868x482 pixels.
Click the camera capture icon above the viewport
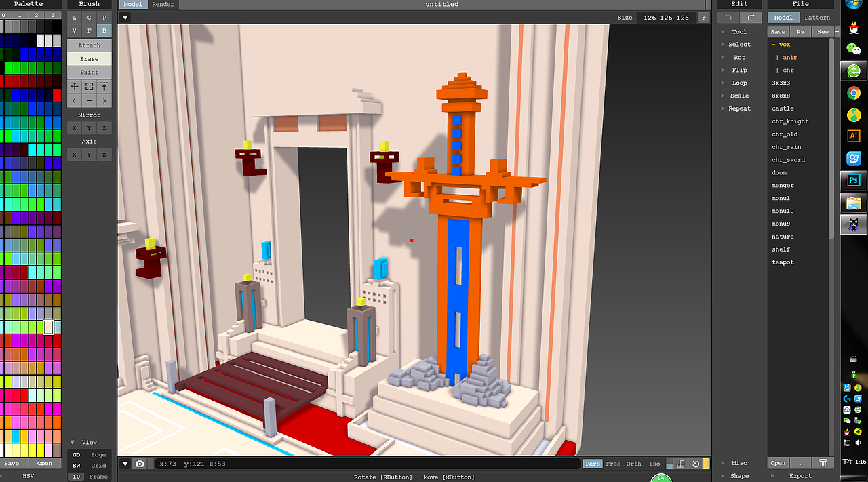(140, 463)
